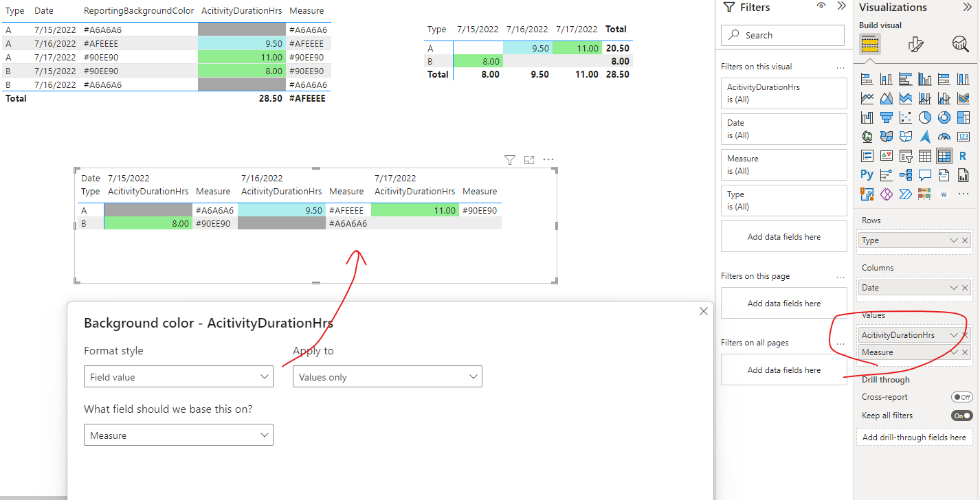Open the AcitivityDurationHrs filter card
Screen dimensions: 980x500
coord(783,93)
